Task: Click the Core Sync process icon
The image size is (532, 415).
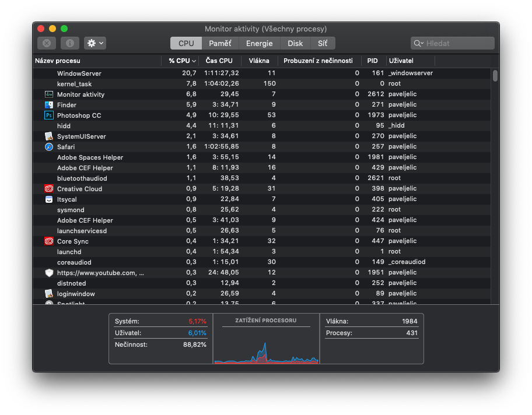Action: 49,241
